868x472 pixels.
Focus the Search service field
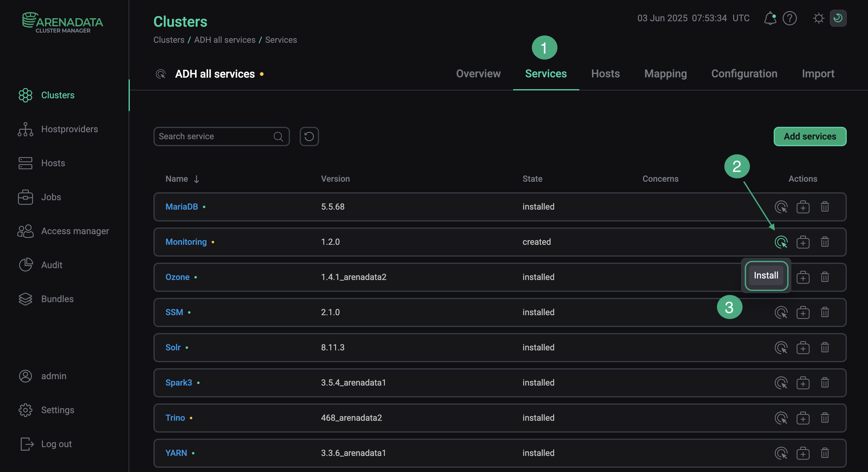(x=221, y=137)
